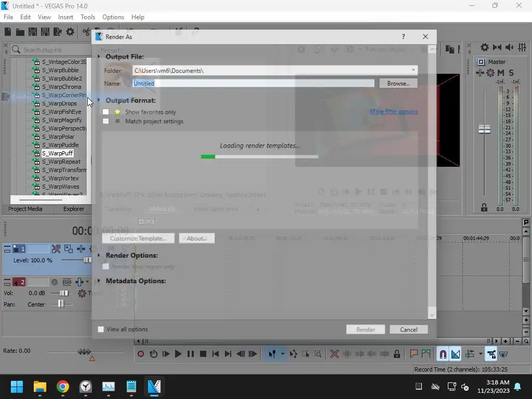The width and height of the screenshot is (532, 399).
Task: Arm audio track 2 for record
Action: (54, 282)
